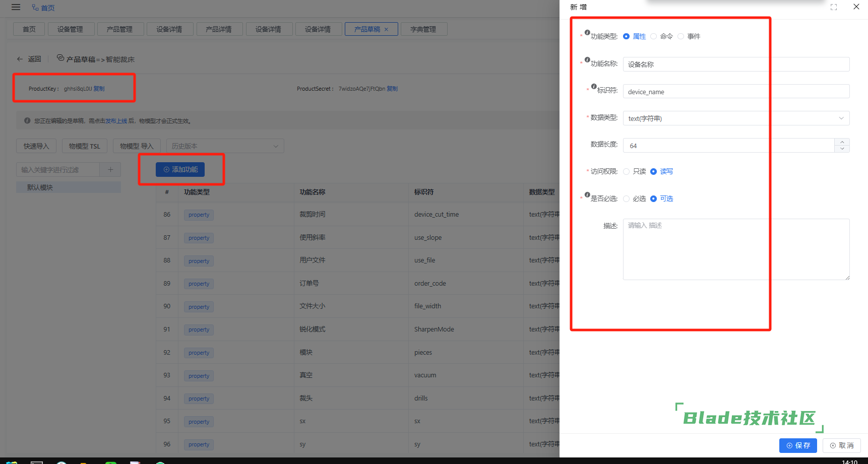Click info icon beside 标识符 label
Image resolution: width=868 pixels, height=464 pixels.
click(594, 87)
